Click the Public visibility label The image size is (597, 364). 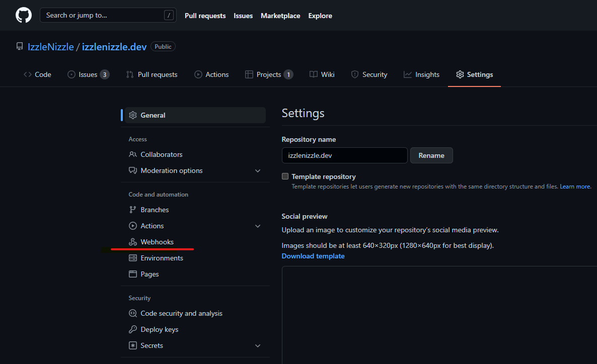coord(163,46)
